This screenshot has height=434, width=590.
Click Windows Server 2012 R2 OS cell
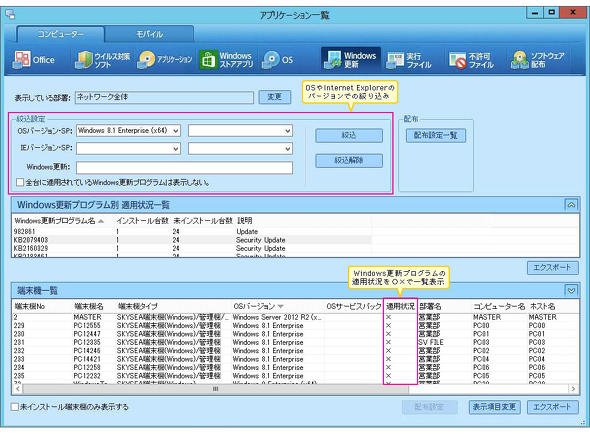coord(277,317)
